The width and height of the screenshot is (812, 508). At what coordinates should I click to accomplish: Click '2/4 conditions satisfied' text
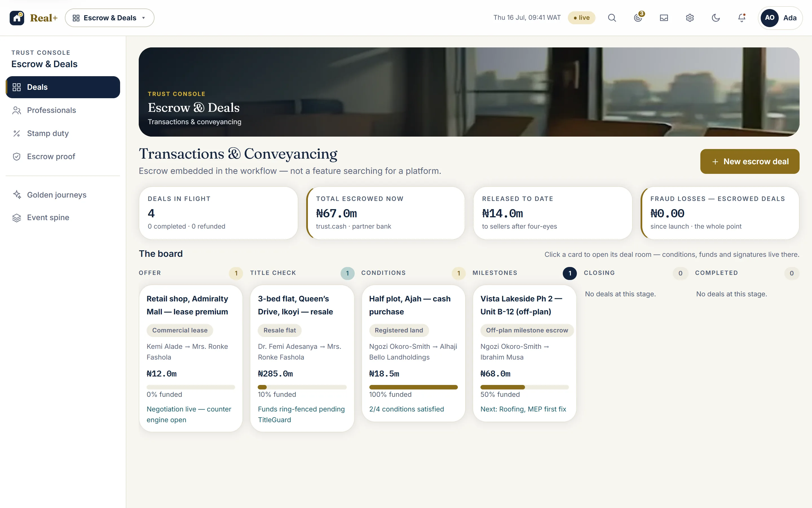pyautogui.click(x=406, y=409)
